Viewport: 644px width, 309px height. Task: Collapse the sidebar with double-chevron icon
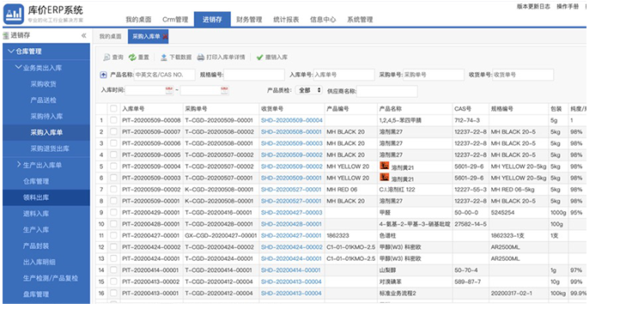point(84,36)
